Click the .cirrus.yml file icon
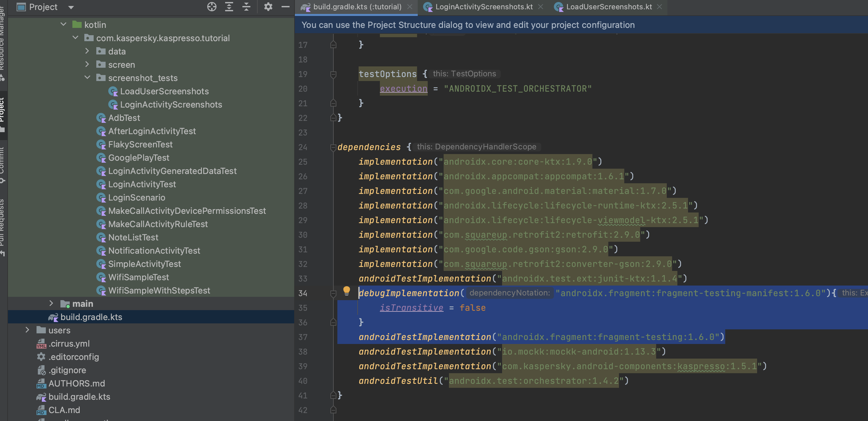This screenshot has width=868, height=421. click(x=41, y=344)
